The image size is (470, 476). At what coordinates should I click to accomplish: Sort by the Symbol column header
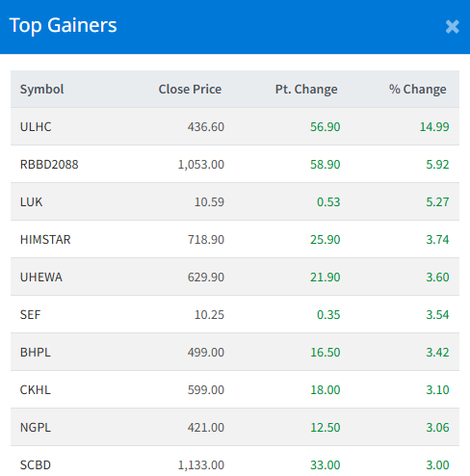click(41, 89)
